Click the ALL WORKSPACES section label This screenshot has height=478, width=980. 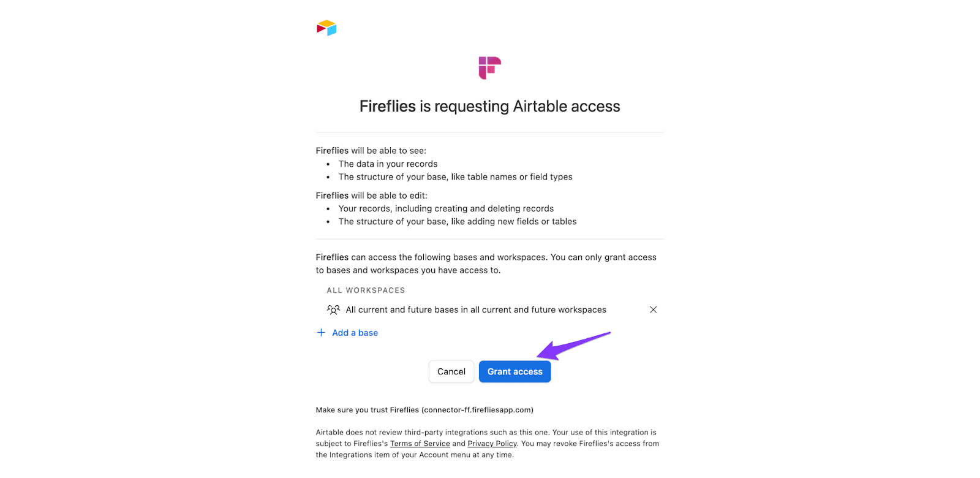pos(366,290)
